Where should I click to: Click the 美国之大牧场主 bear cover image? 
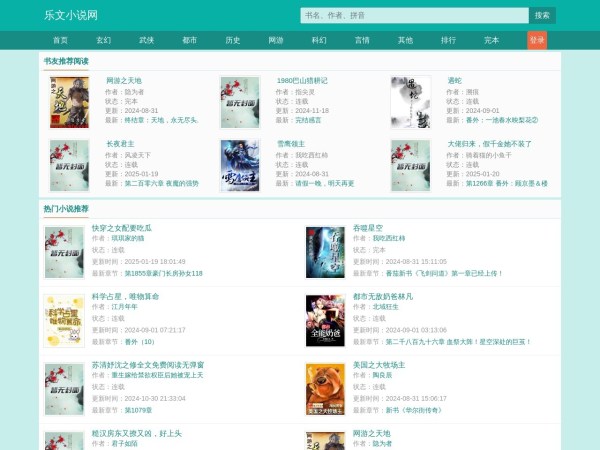point(324,389)
